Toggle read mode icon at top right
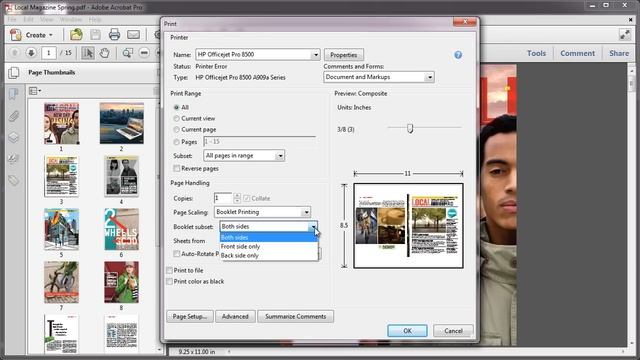 tap(625, 35)
